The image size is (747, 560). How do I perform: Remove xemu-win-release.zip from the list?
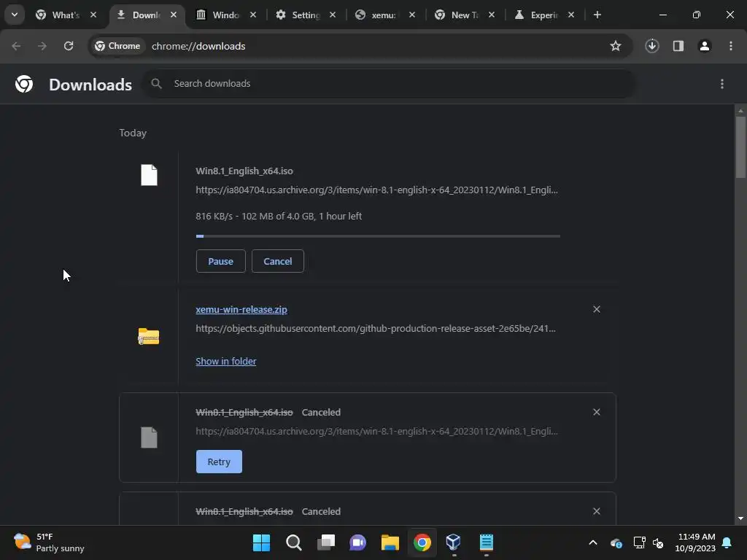tap(597, 309)
